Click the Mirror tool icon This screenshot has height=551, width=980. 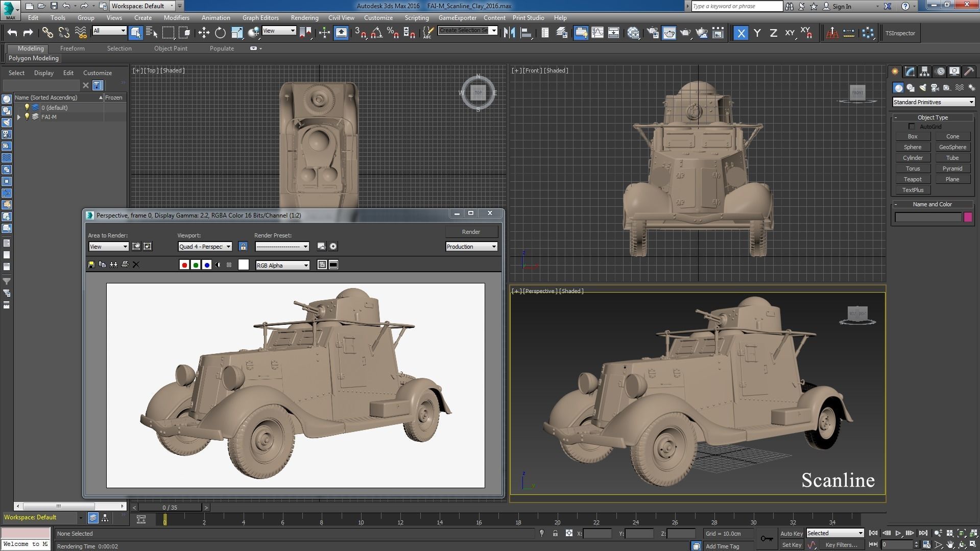click(509, 33)
